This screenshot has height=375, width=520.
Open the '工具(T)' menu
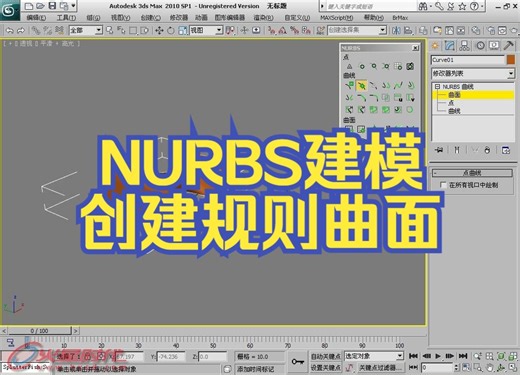tap(66, 18)
